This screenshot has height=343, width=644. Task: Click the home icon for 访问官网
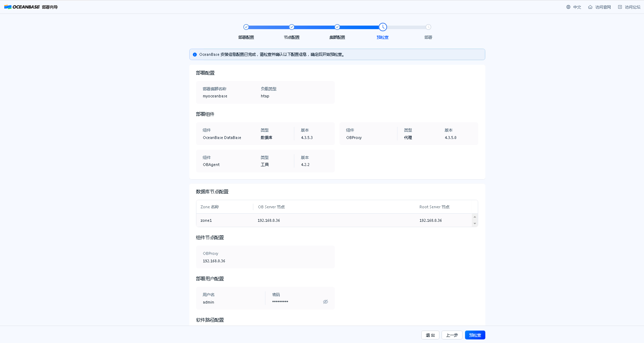(590, 7)
